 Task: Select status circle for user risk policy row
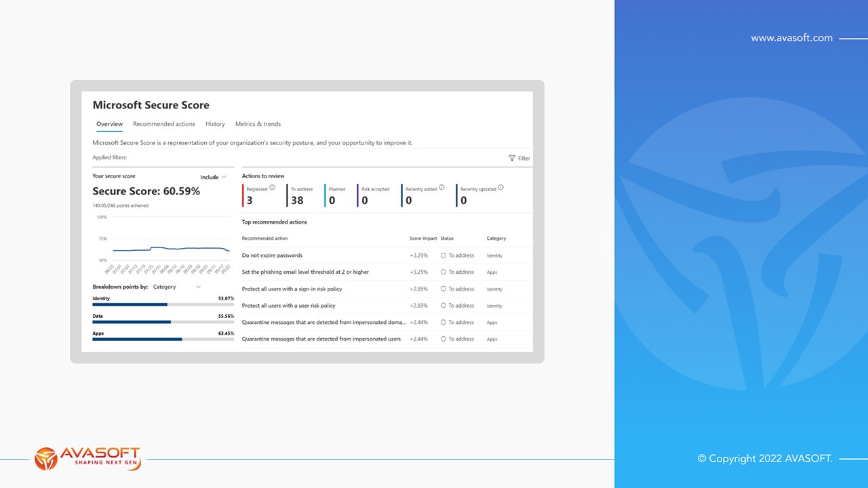[x=443, y=306]
